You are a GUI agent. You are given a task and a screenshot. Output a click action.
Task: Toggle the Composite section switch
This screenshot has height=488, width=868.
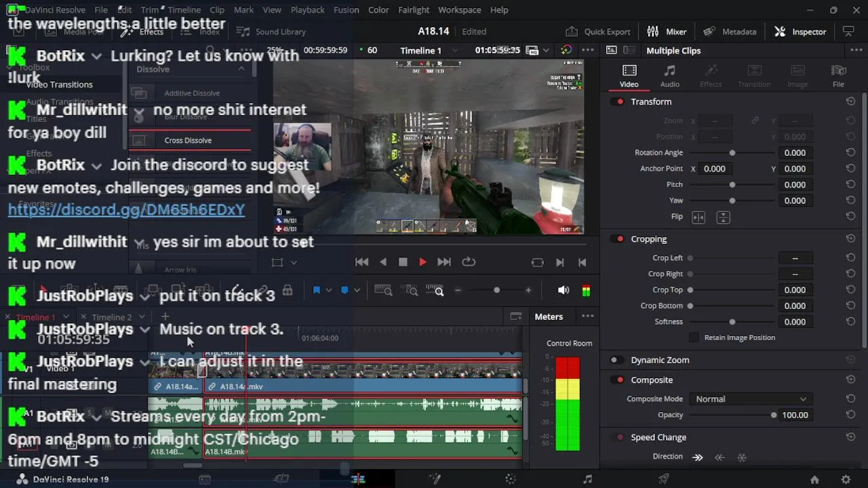[617, 380]
